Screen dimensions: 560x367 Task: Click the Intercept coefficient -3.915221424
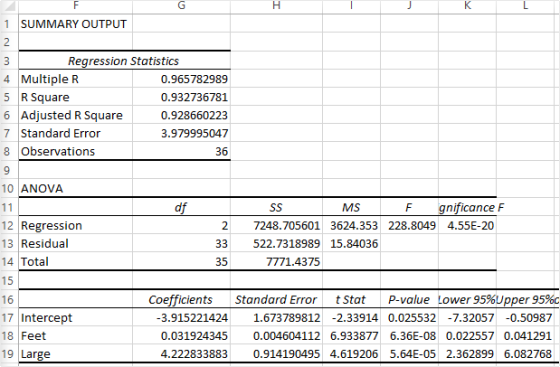(x=181, y=317)
